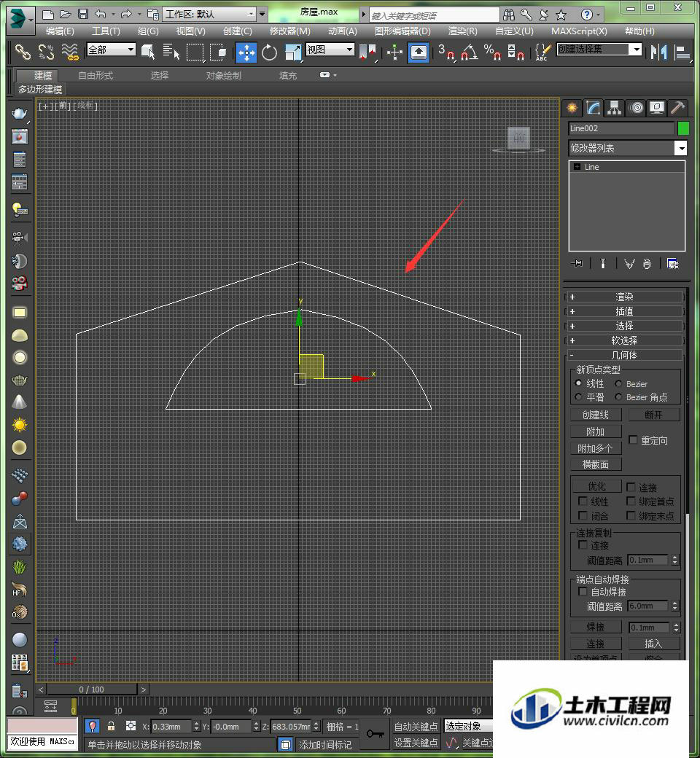This screenshot has height=758, width=700.
Task: Toggle the 绑定首点 checkbox
Action: [631, 501]
